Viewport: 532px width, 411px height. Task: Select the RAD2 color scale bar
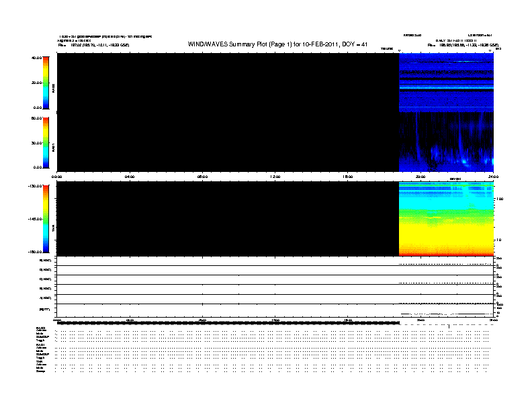point(46,83)
